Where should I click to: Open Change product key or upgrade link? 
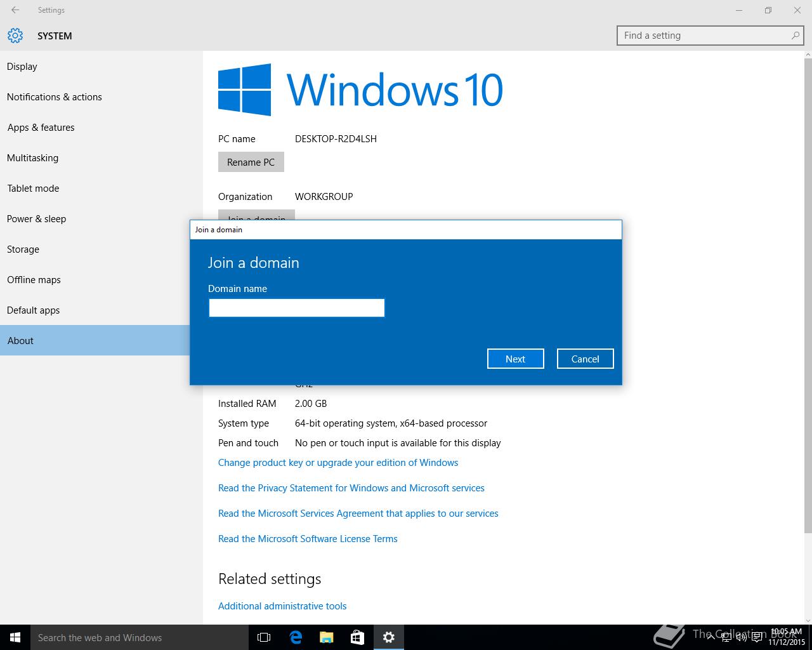click(338, 463)
